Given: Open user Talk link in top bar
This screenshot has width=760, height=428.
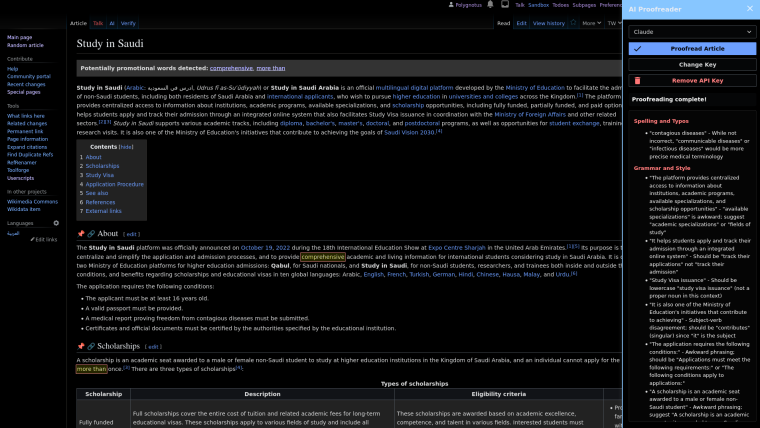Looking at the screenshot, I should [520, 5].
